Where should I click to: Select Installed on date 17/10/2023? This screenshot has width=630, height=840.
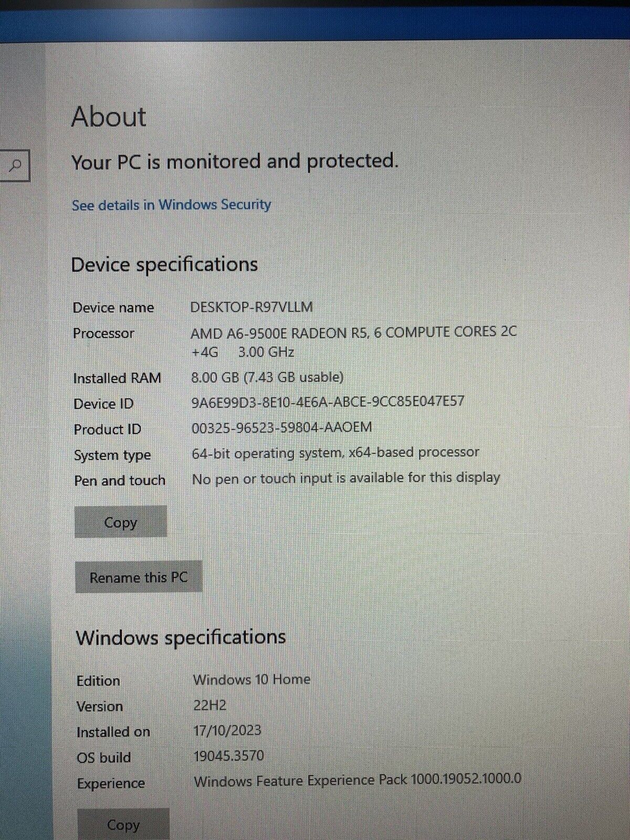click(227, 730)
